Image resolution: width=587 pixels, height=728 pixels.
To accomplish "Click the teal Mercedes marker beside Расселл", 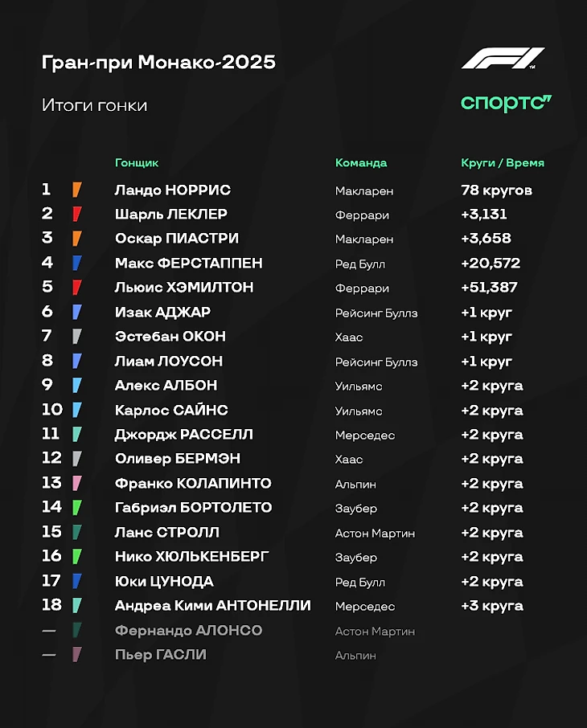I will [x=77, y=434].
